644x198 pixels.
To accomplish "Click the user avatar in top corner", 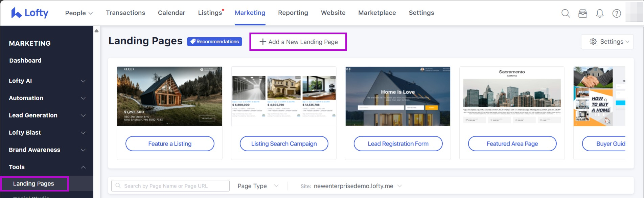I will pyautogui.click(x=634, y=13).
